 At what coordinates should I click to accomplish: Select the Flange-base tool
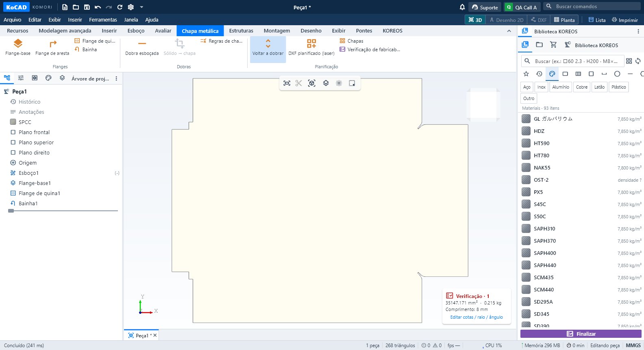tap(18, 48)
